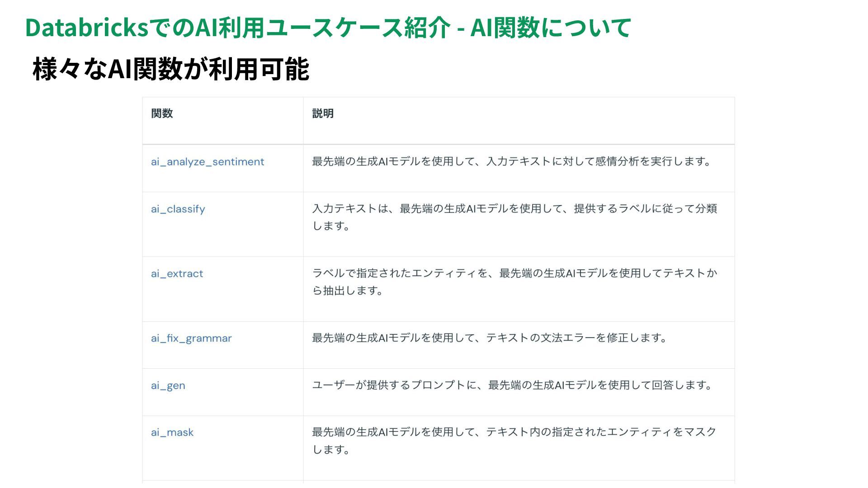
Task: Click first line of ai_classify description
Action: pyautogui.click(x=514, y=209)
